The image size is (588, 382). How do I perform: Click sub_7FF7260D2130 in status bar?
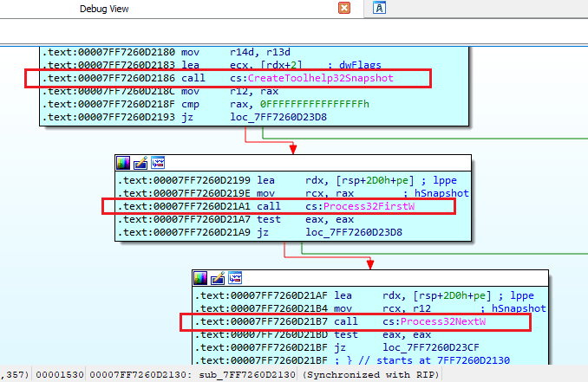tap(247, 375)
